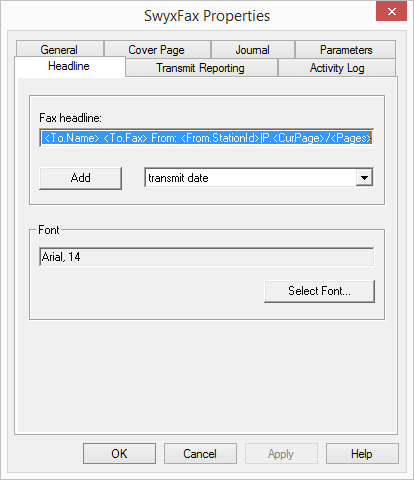The height and width of the screenshot is (480, 414).
Task: Click the Arial, 14 font field
Action: [206, 257]
